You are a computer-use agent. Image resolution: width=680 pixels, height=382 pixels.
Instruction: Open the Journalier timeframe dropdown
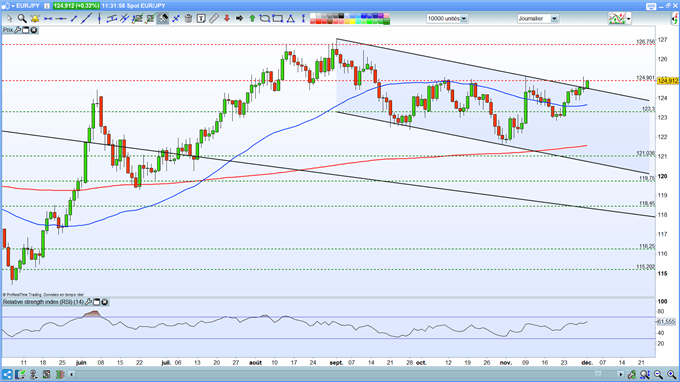point(554,19)
